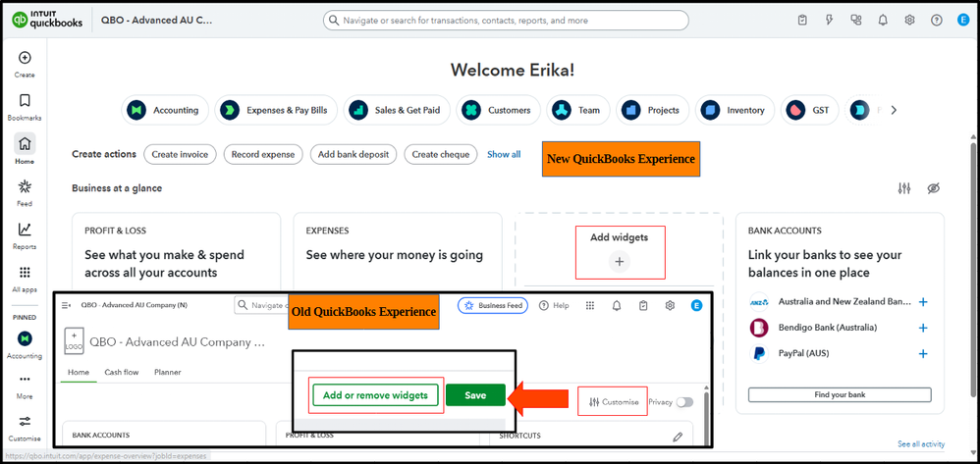980x464 pixels.
Task: Toggle the privacy eye icon
Action: (x=934, y=188)
